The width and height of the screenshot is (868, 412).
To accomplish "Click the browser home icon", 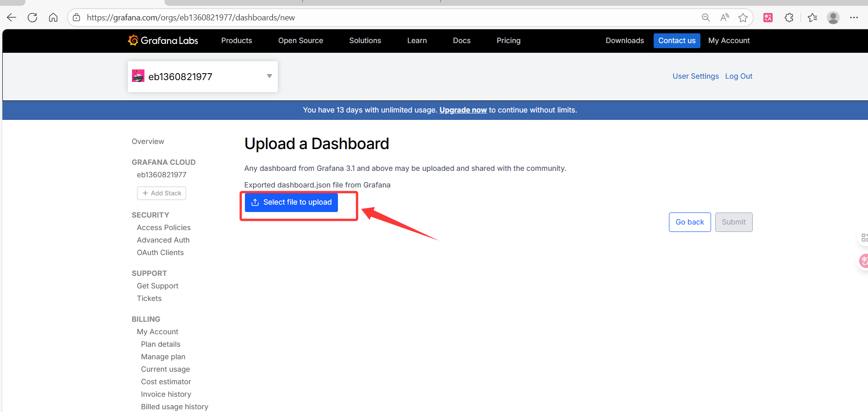I will [53, 18].
